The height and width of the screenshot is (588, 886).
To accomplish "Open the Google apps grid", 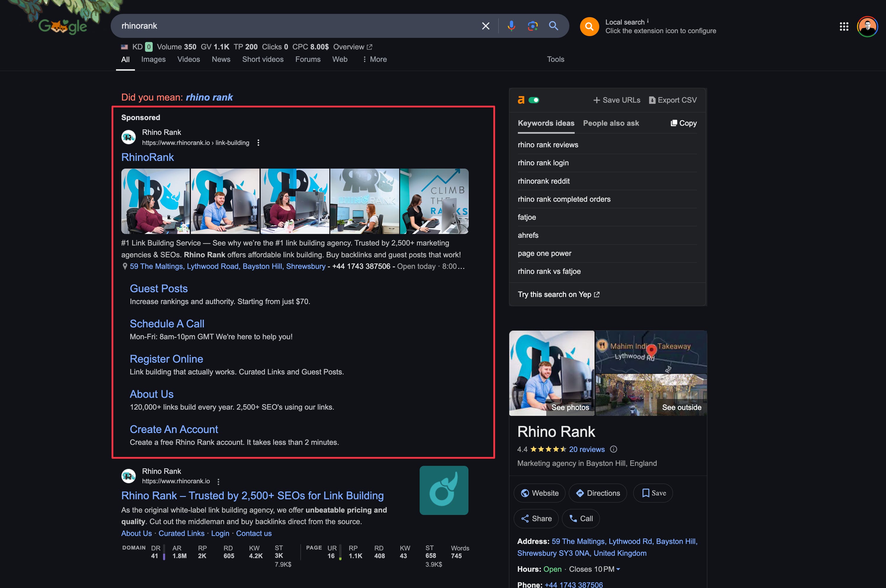I will pos(844,26).
